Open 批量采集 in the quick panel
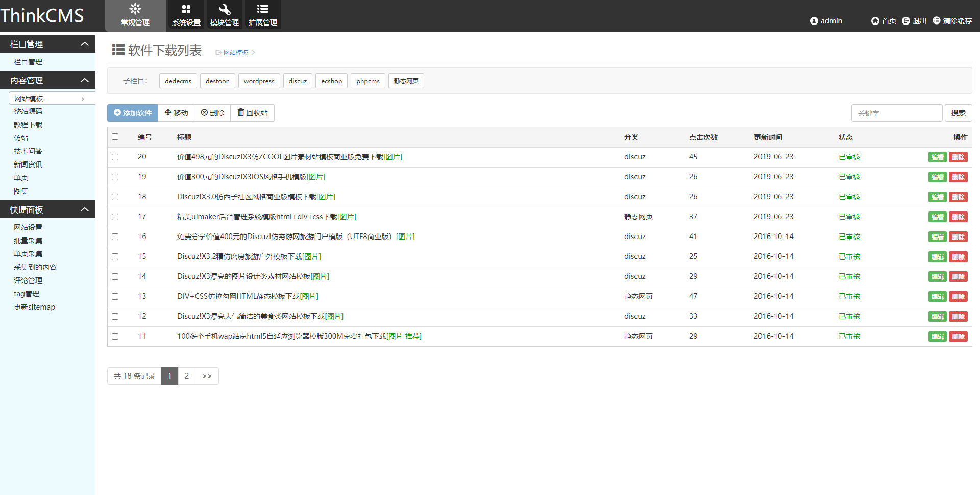This screenshot has height=495, width=980. (28, 241)
